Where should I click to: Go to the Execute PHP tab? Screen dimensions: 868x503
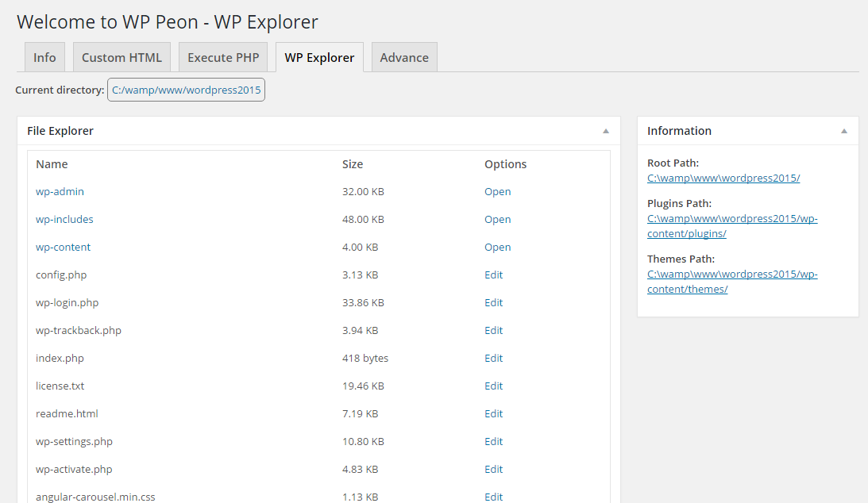tap(223, 57)
